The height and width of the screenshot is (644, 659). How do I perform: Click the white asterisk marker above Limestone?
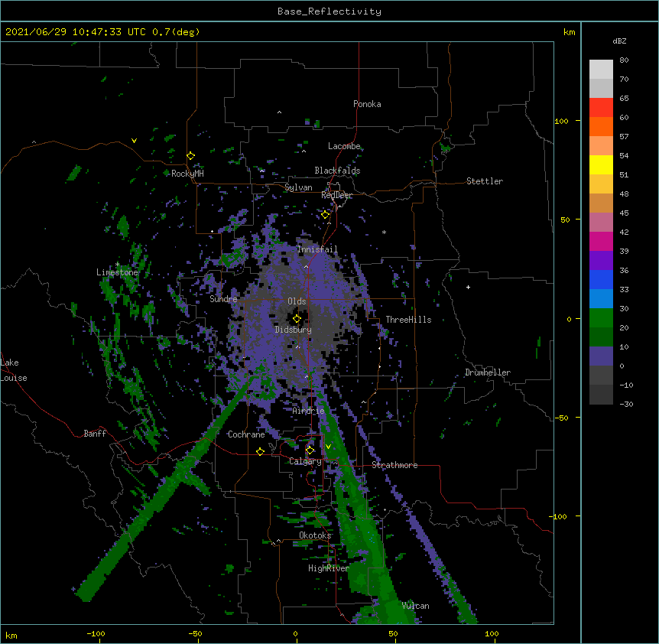[x=117, y=265]
